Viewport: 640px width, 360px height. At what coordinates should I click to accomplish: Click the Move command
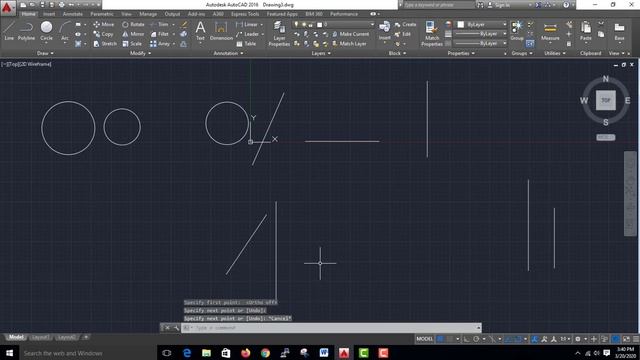click(104, 24)
